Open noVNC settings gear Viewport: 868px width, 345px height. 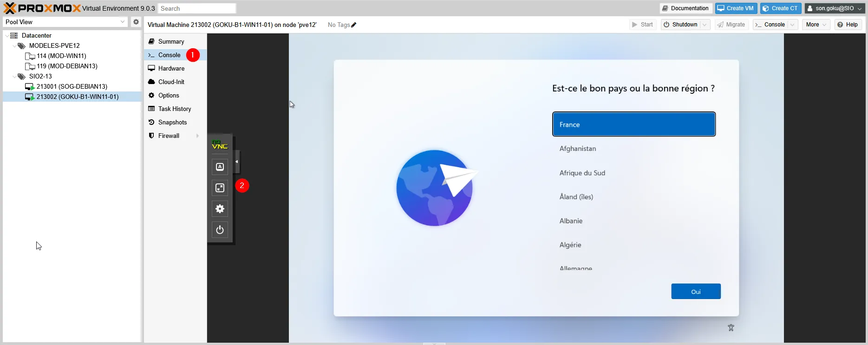point(220,209)
